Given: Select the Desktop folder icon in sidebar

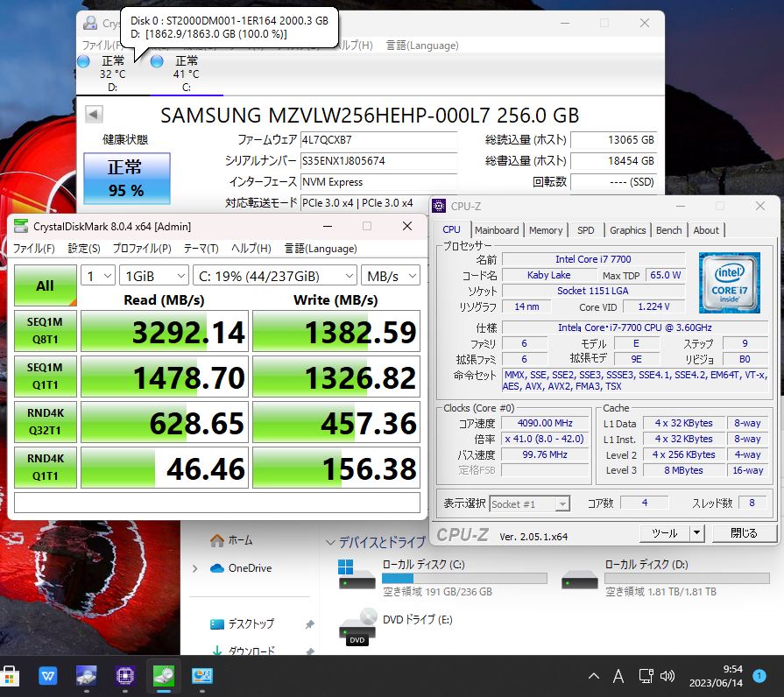Looking at the screenshot, I should click(x=217, y=624).
